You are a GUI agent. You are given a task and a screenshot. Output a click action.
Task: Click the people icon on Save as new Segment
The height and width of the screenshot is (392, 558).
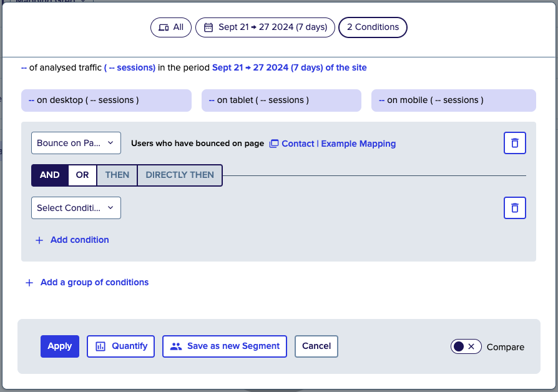click(x=177, y=346)
